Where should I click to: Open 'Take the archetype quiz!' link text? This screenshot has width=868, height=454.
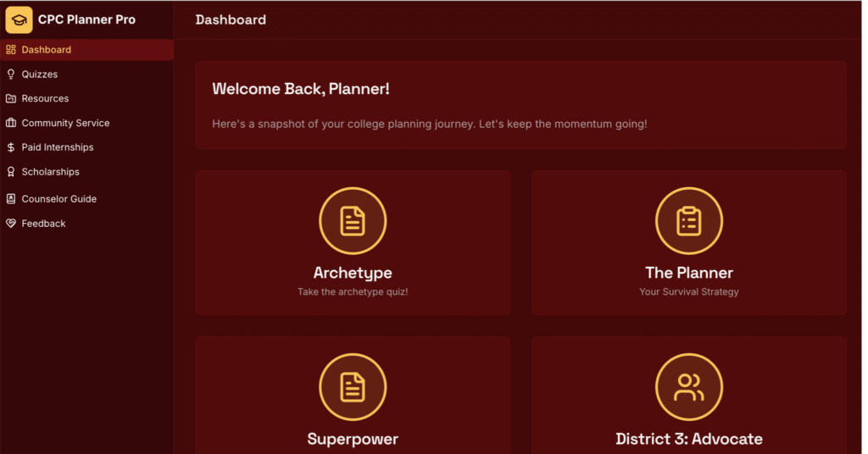click(353, 292)
